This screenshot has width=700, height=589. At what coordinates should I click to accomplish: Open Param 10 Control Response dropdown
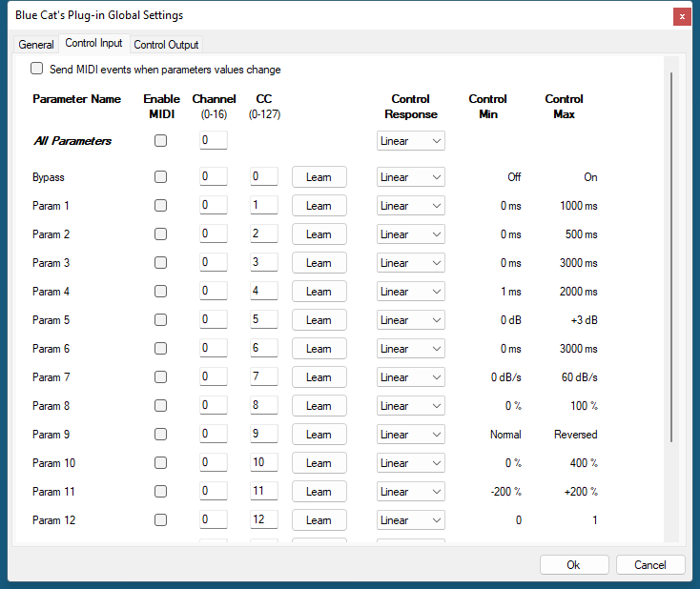411,463
